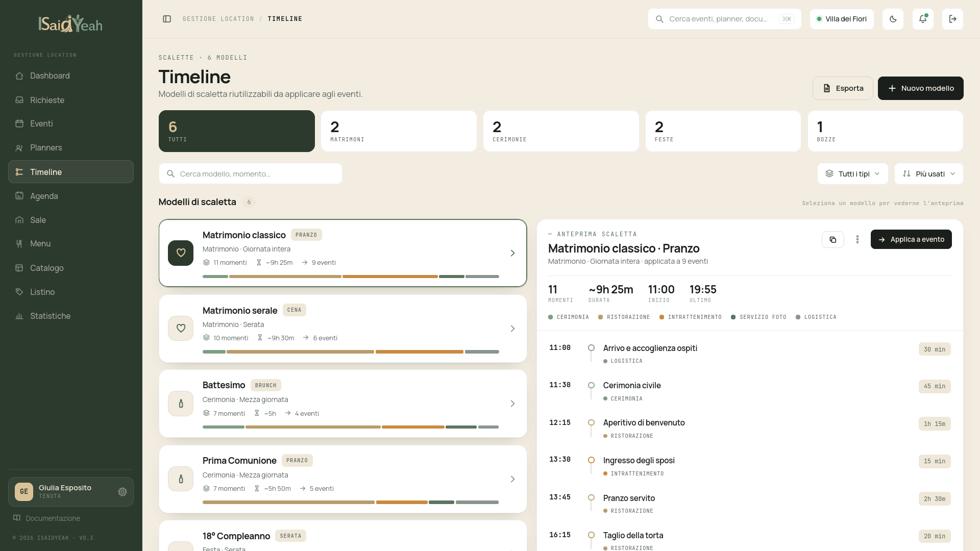Expand Matrimonio classico with its chevron

pos(512,253)
